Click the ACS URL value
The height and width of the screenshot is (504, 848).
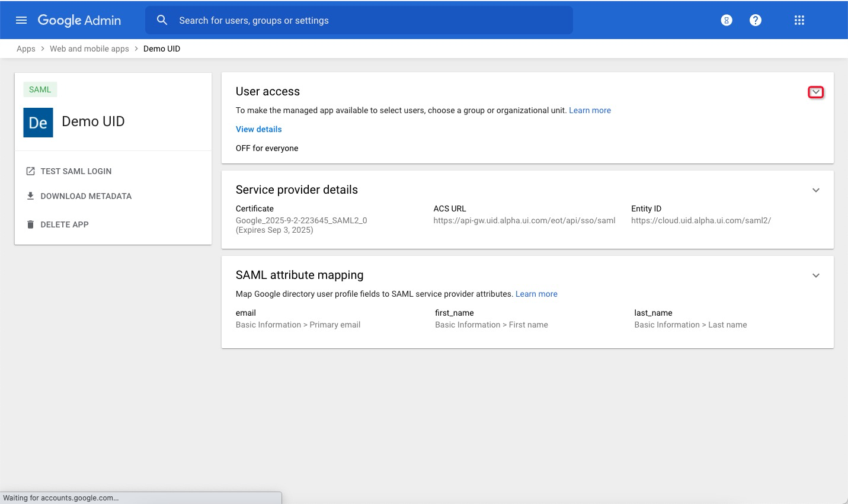coord(524,220)
